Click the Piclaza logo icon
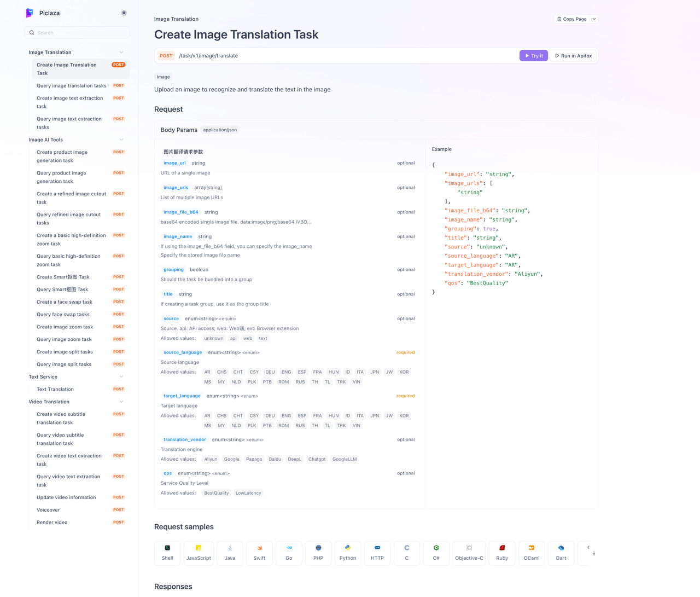This screenshot has height=597, width=700. tap(30, 13)
